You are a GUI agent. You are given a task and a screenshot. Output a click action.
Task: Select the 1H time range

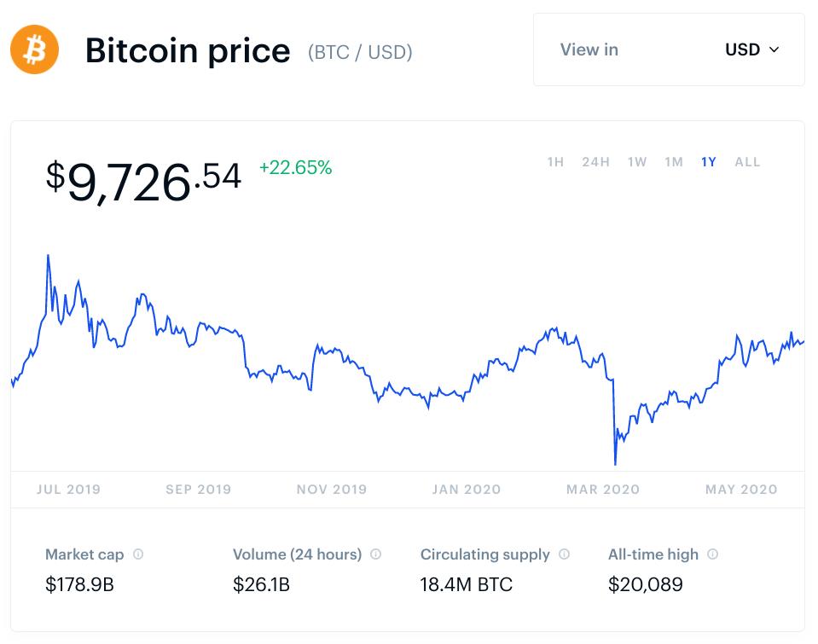tap(555, 162)
